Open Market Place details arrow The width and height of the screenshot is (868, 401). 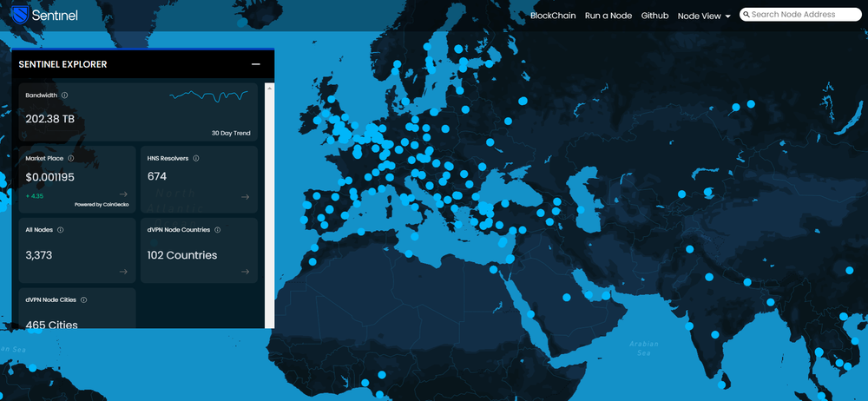click(123, 194)
